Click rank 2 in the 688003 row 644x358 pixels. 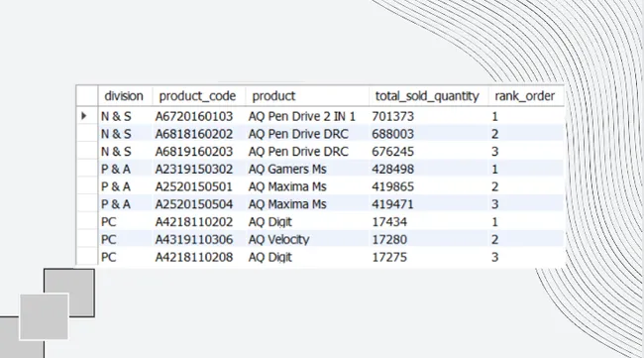tap(495, 134)
